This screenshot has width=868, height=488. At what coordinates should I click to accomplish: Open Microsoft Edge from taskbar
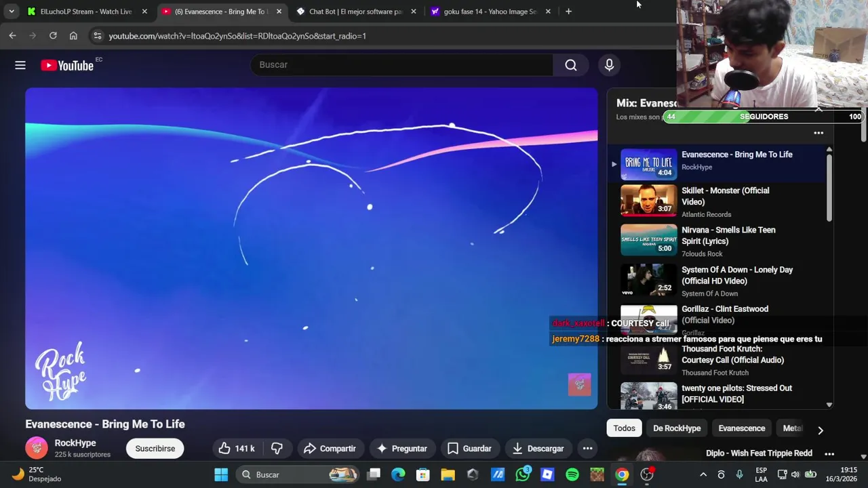(x=398, y=474)
